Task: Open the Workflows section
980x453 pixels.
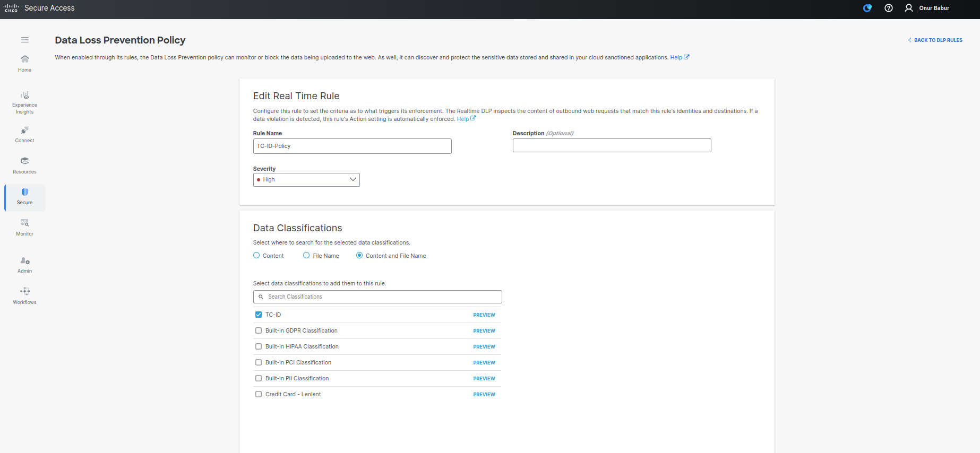Action: point(25,295)
